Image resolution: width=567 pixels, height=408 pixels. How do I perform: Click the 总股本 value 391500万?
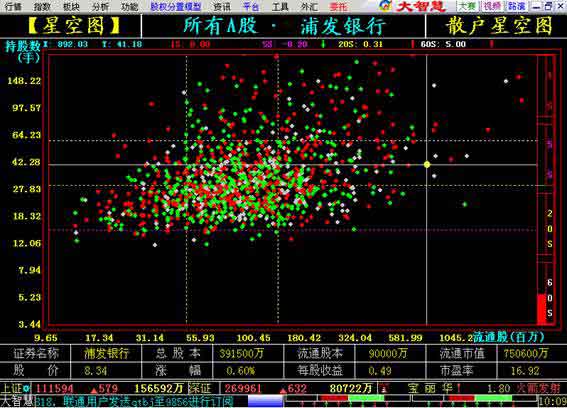pos(242,353)
